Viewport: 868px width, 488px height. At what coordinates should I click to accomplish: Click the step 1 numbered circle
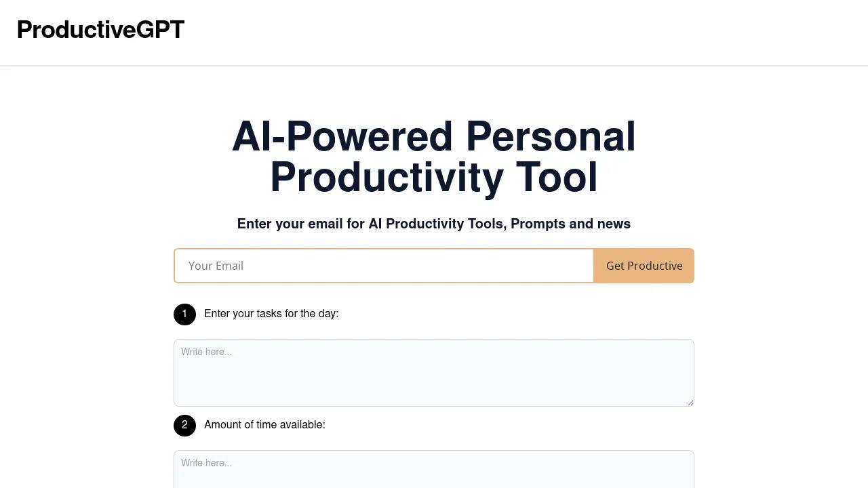coord(184,314)
